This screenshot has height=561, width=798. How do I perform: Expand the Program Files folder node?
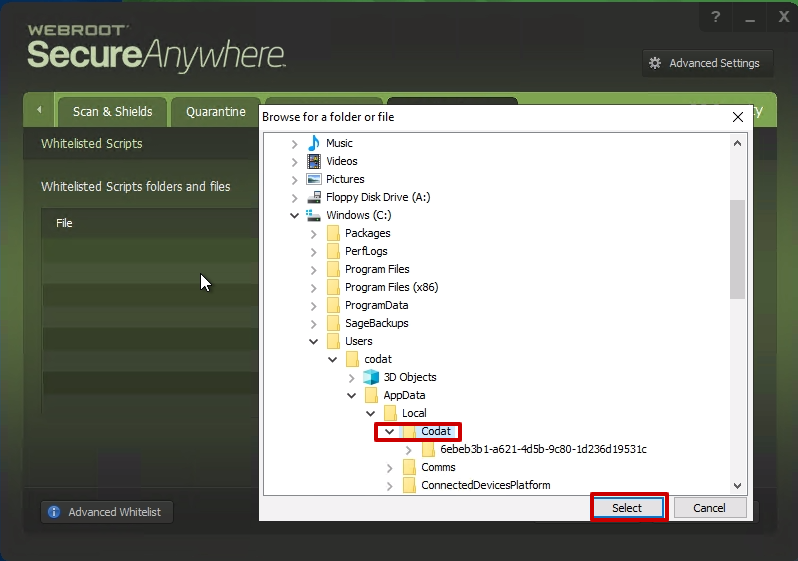tap(314, 270)
